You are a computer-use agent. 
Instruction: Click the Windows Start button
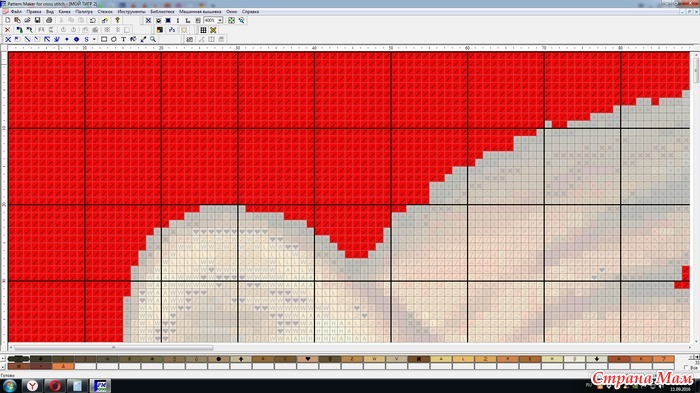click(10, 386)
